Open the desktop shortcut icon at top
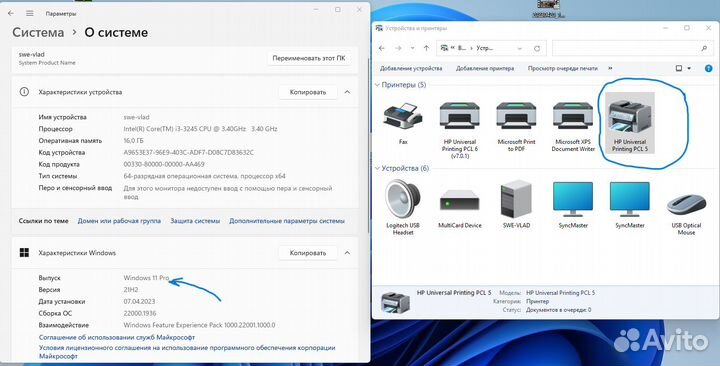This screenshot has height=366, width=720. point(549,9)
